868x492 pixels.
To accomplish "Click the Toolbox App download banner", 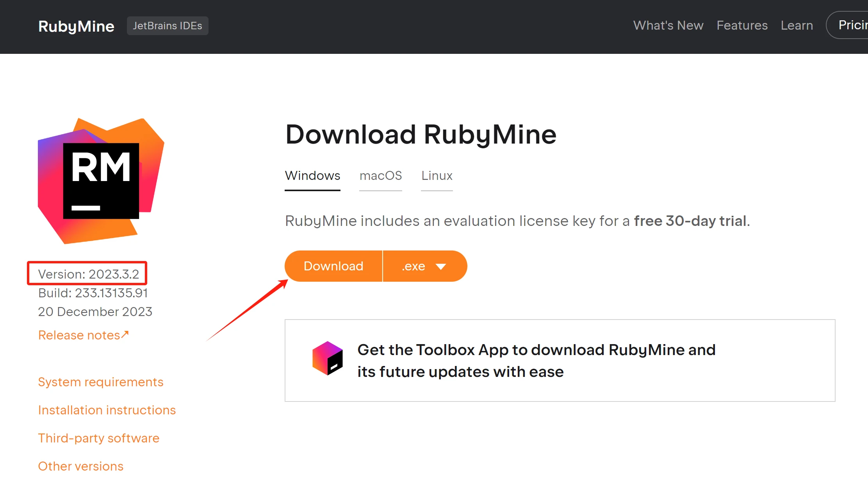I will click(x=560, y=361).
